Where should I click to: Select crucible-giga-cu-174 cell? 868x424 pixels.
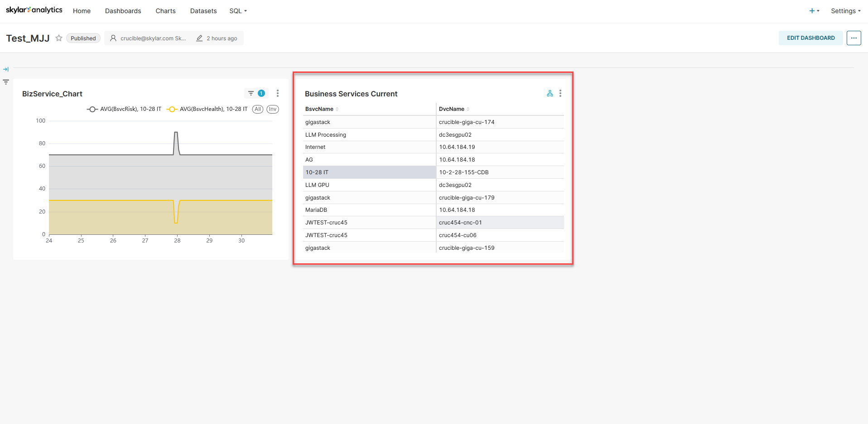(x=500, y=122)
